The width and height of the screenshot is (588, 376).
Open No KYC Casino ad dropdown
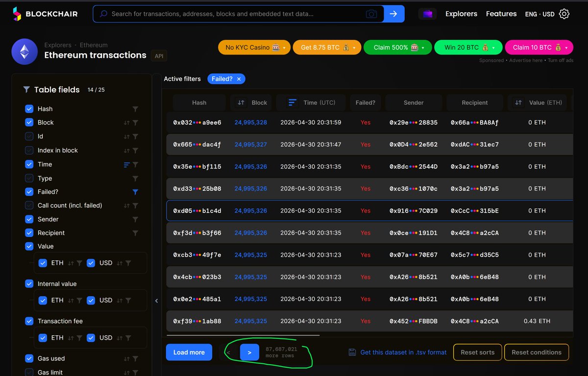254,47
